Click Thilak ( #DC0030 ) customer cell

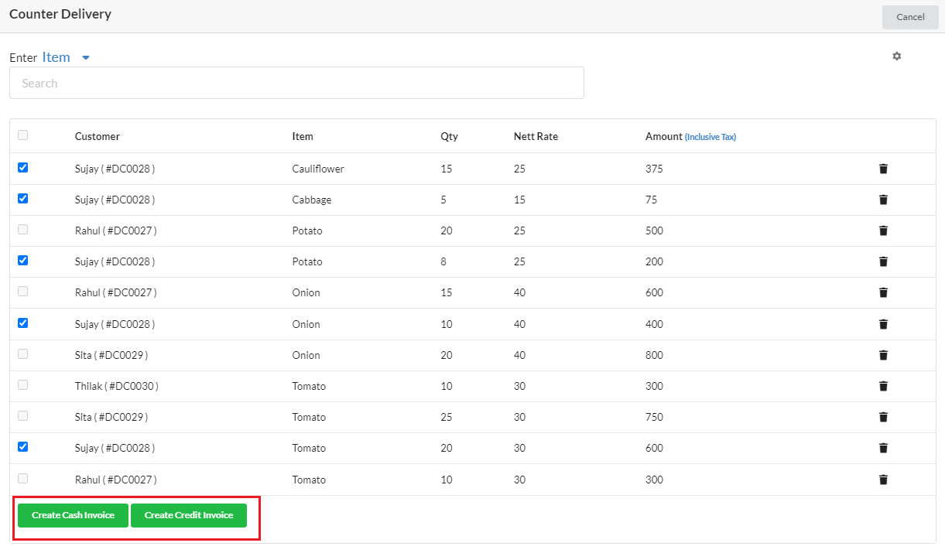[117, 386]
